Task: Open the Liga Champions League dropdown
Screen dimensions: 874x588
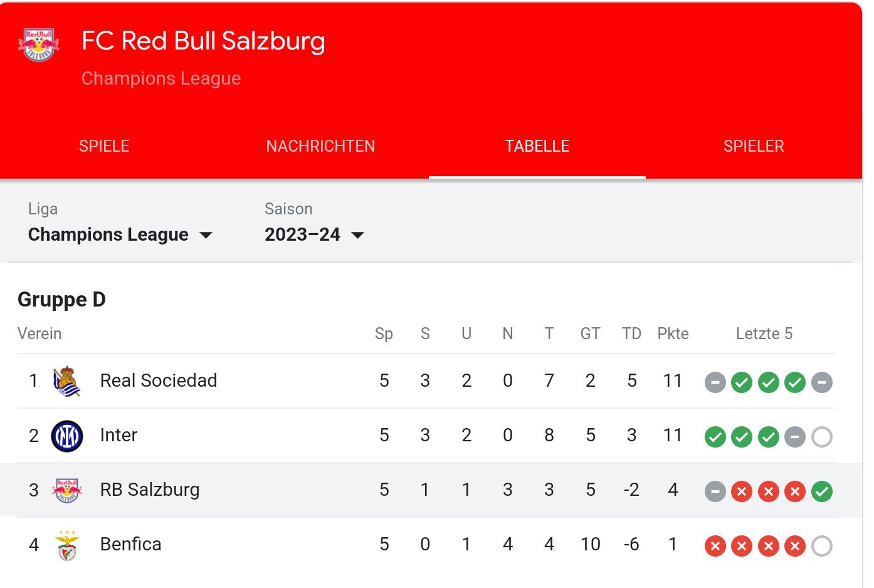Action: (x=120, y=234)
